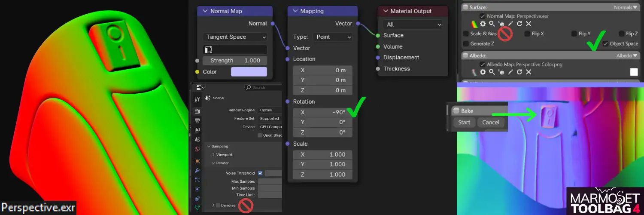Screen dimensions: 644x215
Task: Clear the Normal Map with the X icon
Action: click(x=529, y=24)
